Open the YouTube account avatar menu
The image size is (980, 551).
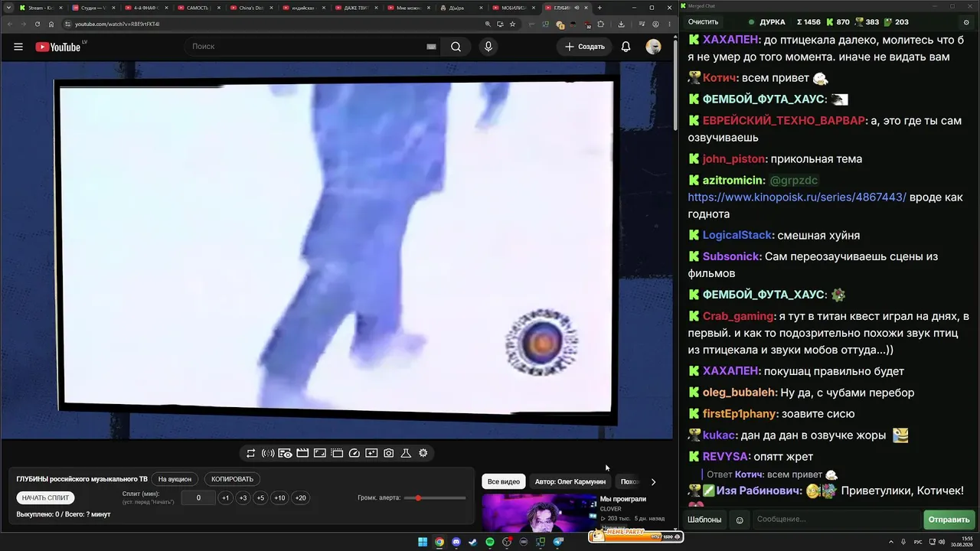click(653, 47)
